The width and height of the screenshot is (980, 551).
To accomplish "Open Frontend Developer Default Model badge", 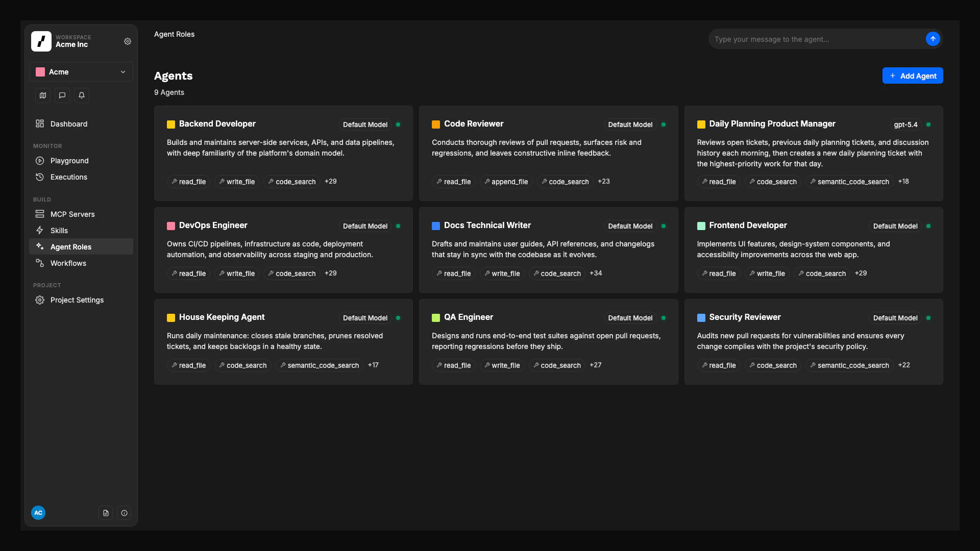I will click(x=895, y=226).
